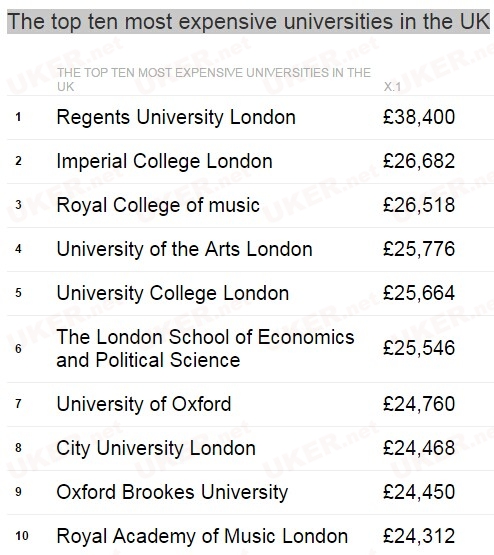
Task: Click the X.1 column header
Action: [x=392, y=87]
